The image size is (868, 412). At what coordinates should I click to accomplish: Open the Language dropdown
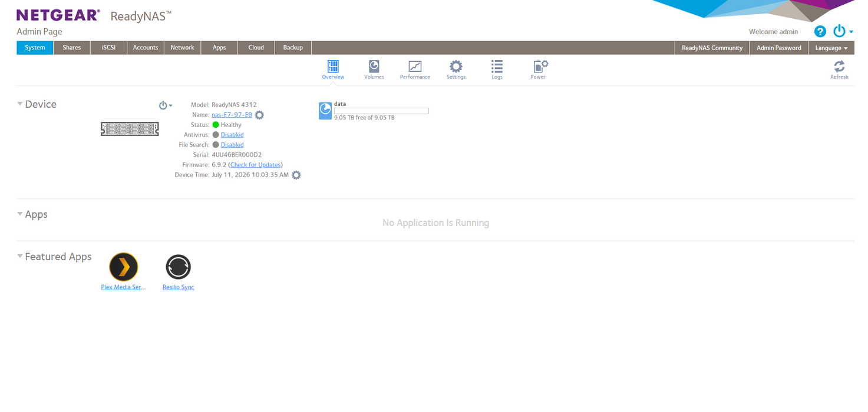point(831,48)
